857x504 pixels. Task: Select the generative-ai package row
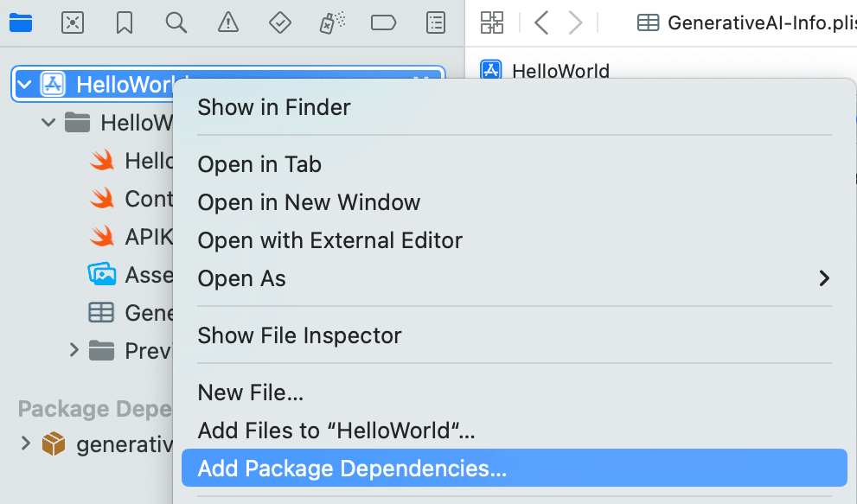pos(108,443)
